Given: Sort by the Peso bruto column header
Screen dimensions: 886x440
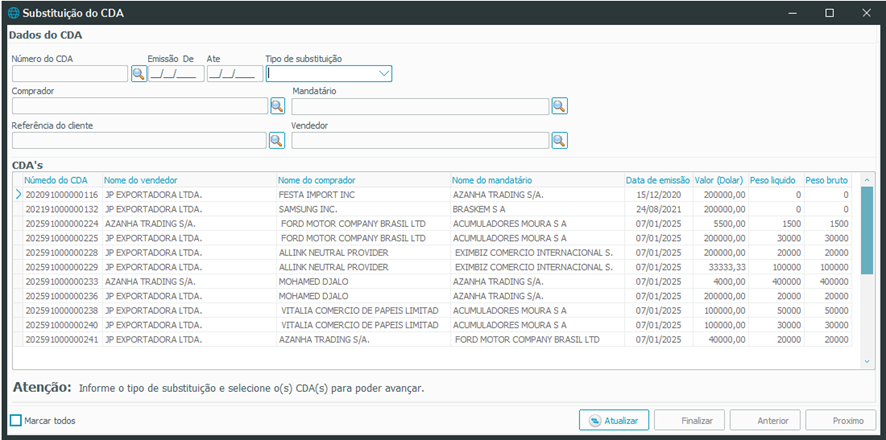Looking at the screenshot, I should 828,180.
